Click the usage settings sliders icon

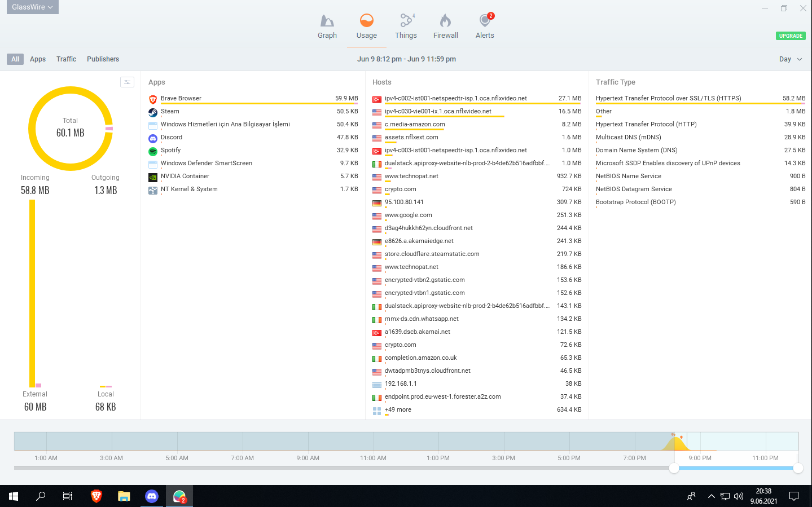point(127,82)
